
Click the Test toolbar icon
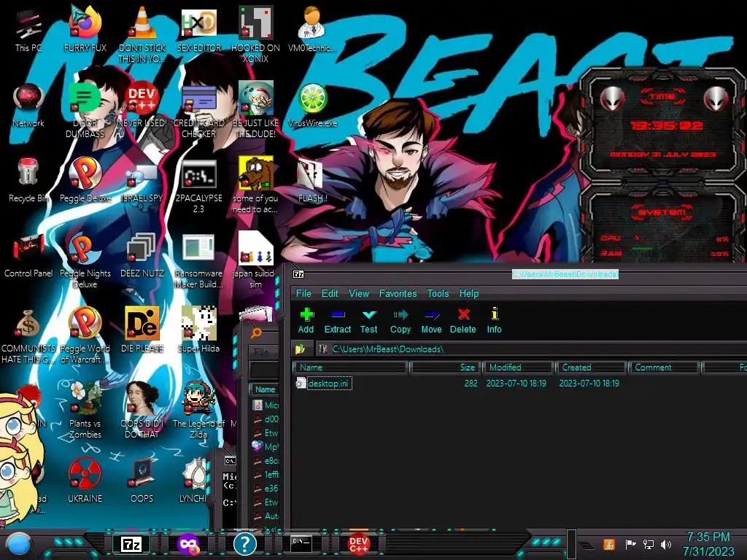click(368, 321)
